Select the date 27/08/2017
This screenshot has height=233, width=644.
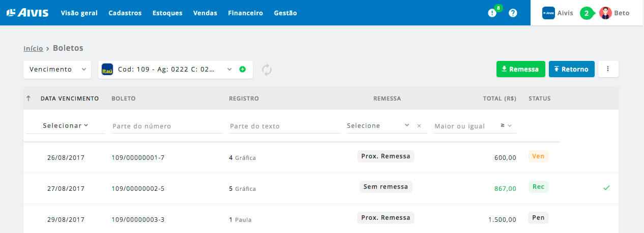(x=66, y=189)
